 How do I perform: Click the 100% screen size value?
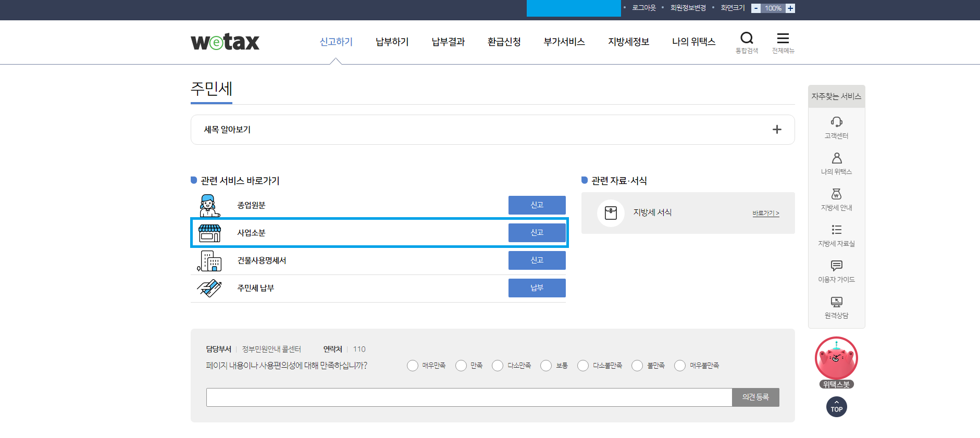tap(773, 8)
